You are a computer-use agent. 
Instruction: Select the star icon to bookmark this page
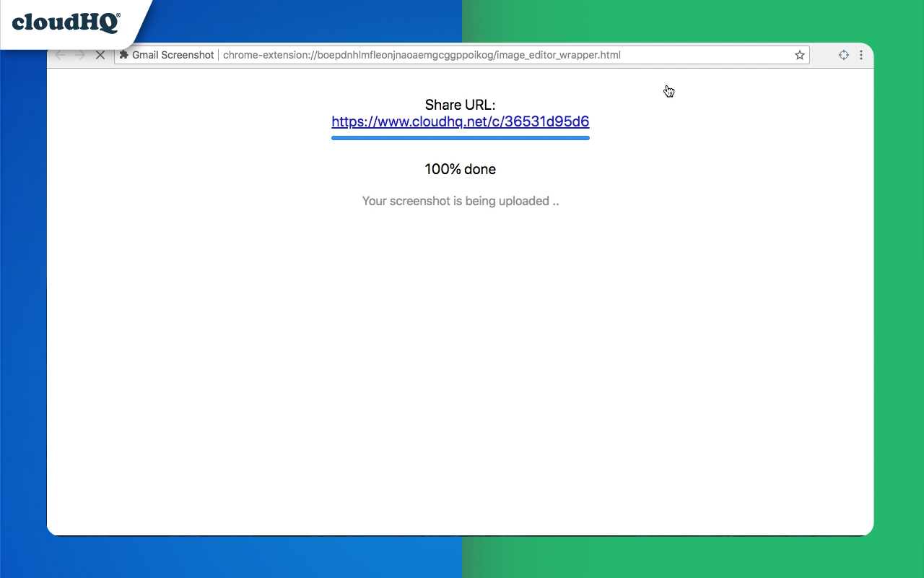(x=799, y=54)
